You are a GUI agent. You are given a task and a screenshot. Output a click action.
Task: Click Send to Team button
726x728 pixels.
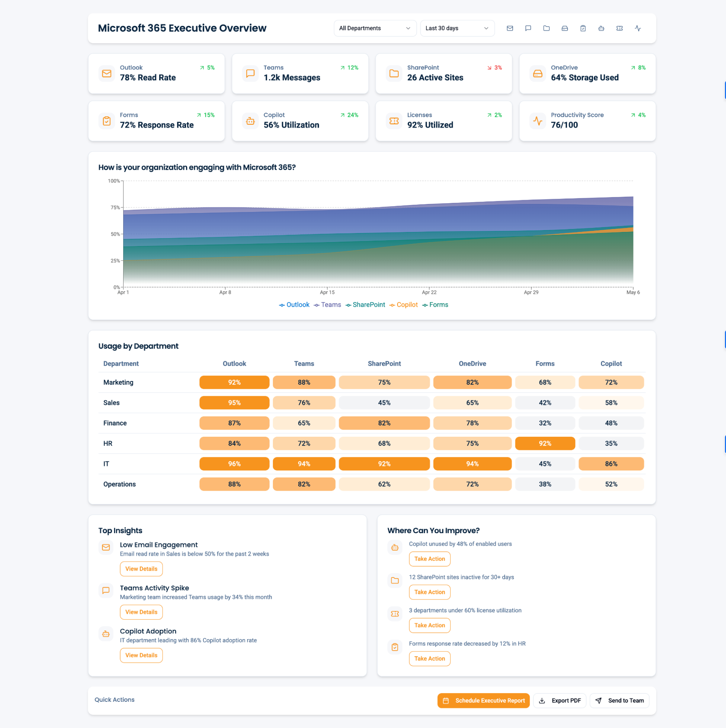pyautogui.click(x=619, y=701)
